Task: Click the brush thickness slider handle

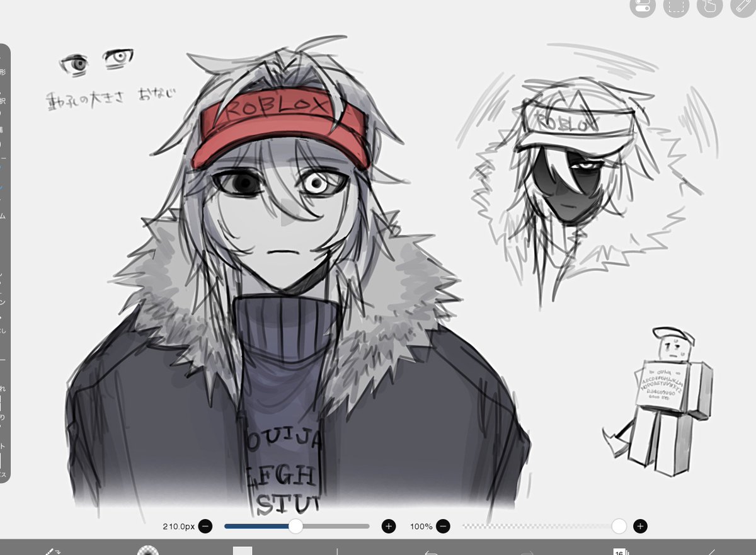Action: point(295,526)
